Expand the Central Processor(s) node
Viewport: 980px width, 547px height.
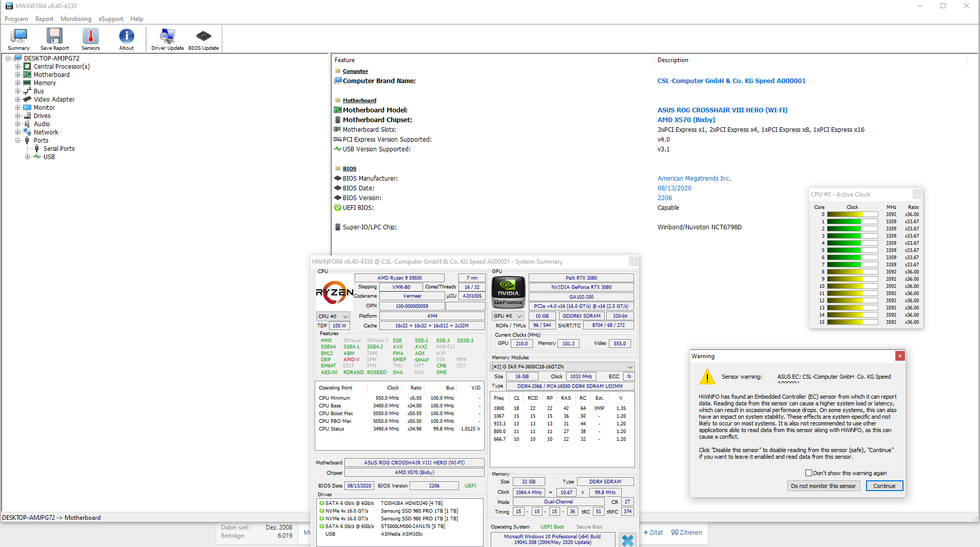click(17, 67)
